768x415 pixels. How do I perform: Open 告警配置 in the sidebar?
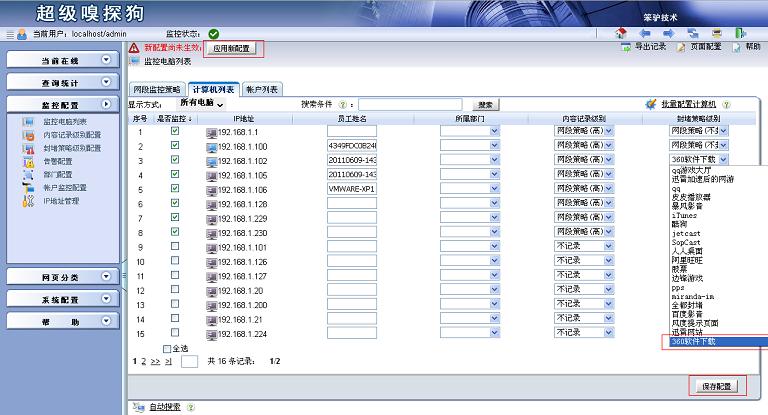56,161
